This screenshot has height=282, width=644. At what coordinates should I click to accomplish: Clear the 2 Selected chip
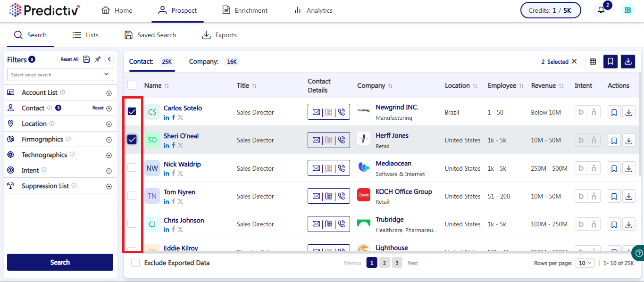(x=574, y=61)
